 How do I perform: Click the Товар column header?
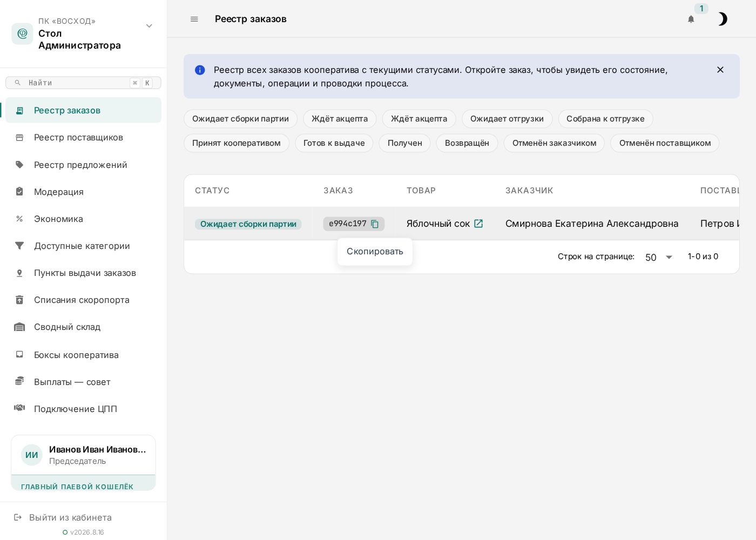421,191
